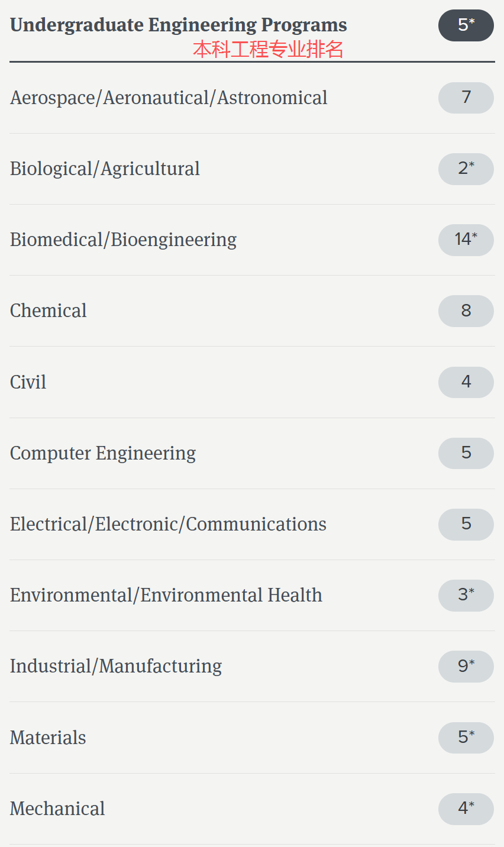
Task: Select the Mechanical engineering program
Action: coord(57,809)
